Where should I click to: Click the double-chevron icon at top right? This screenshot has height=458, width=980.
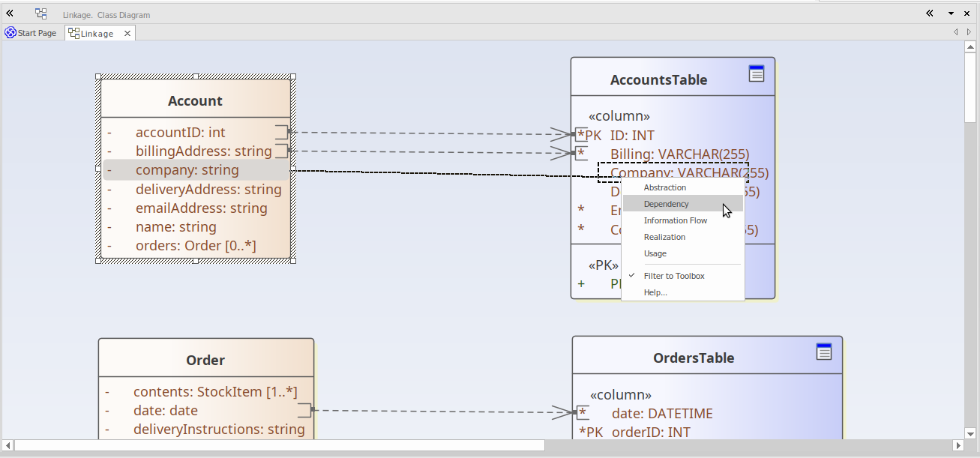[930, 13]
